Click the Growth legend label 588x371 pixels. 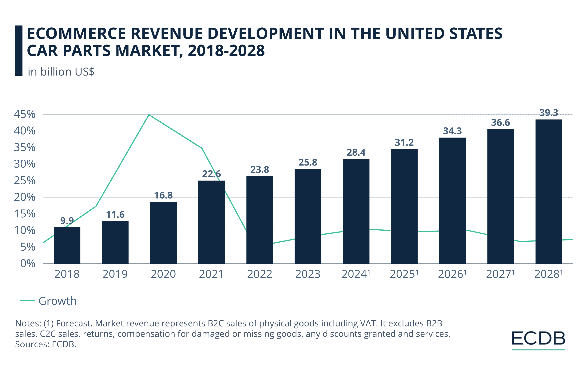point(58,301)
